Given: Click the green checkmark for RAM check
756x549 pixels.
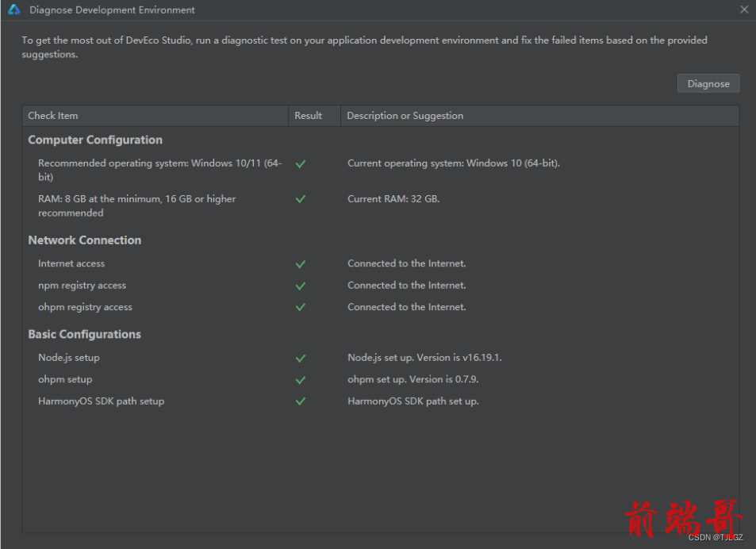Looking at the screenshot, I should (301, 198).
